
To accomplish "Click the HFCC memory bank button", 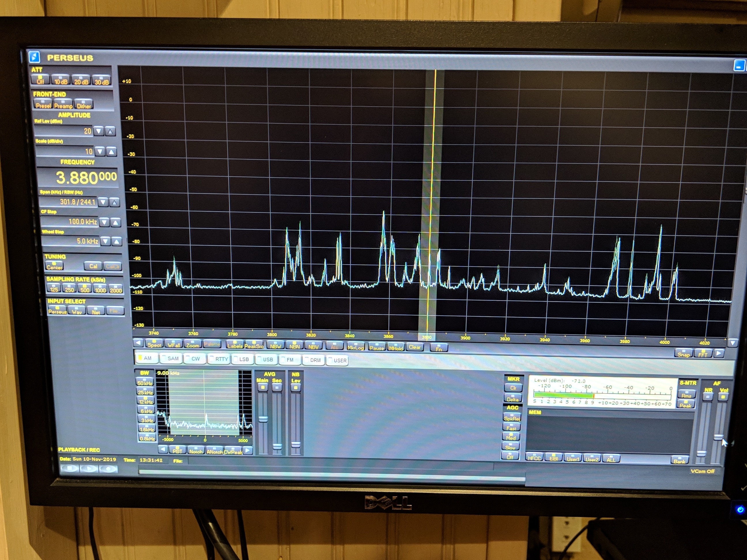I will tap(534, 458).
